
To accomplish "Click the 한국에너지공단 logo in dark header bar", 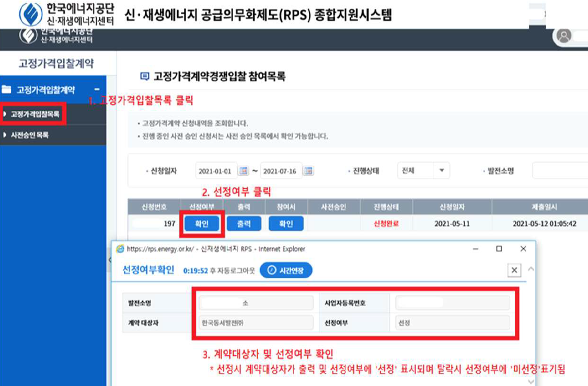I will click(56, 37).
